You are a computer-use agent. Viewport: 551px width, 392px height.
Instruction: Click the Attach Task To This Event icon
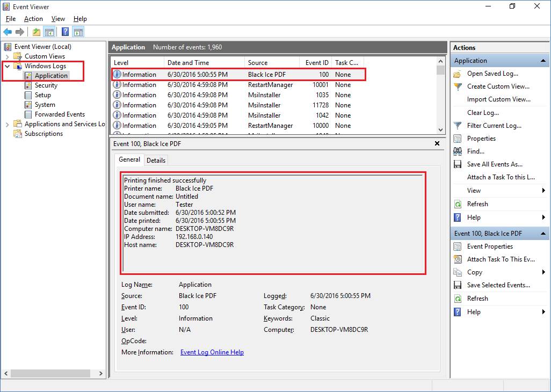tap(458, 259)
